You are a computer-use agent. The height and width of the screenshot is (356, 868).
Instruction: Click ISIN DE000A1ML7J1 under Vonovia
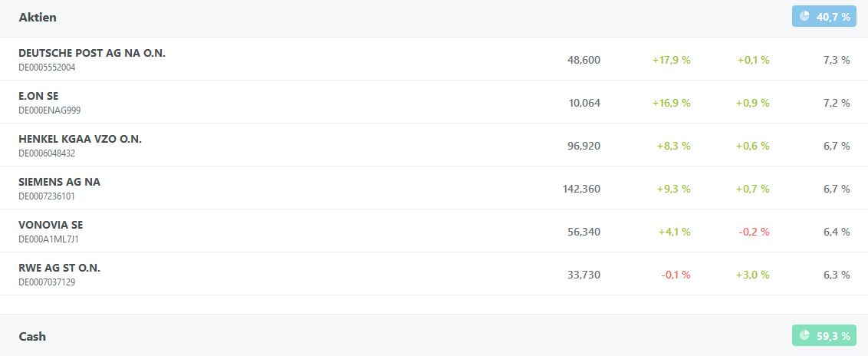point(48,239)
